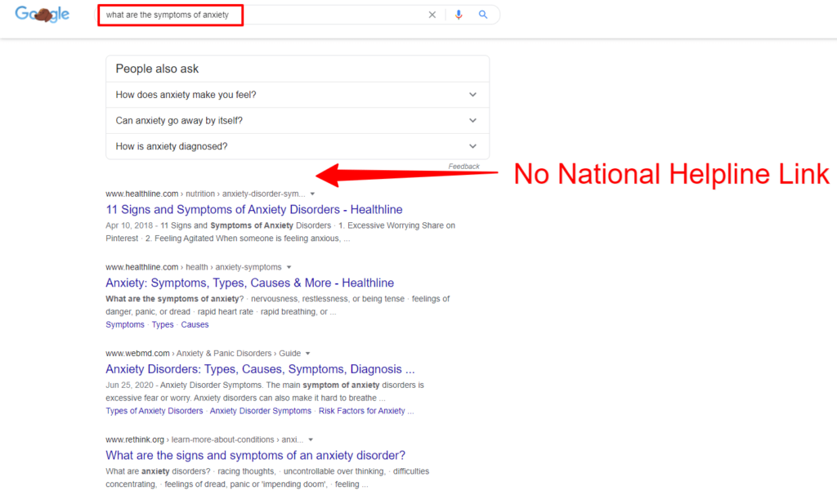Viewport: 837px width, 504px height.
Task: Clear the search query using the X icon
Action: [x=432, y=14]
